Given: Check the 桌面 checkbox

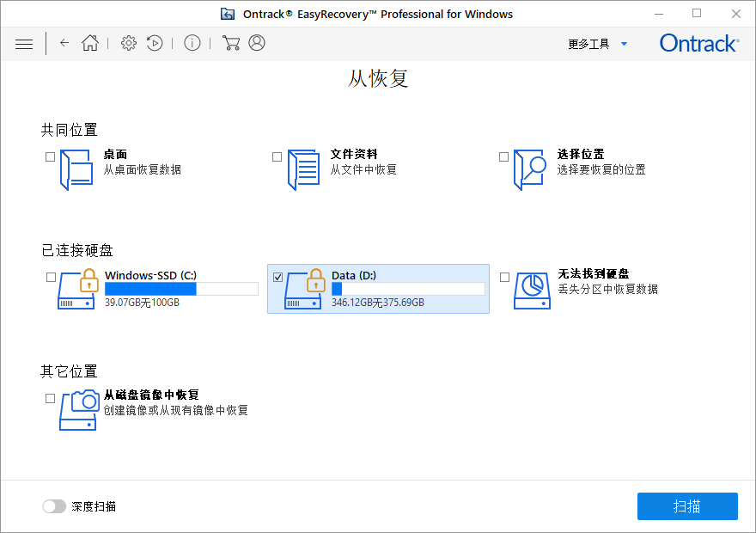Looking at the screenshot, I should [x=50, y=156].
